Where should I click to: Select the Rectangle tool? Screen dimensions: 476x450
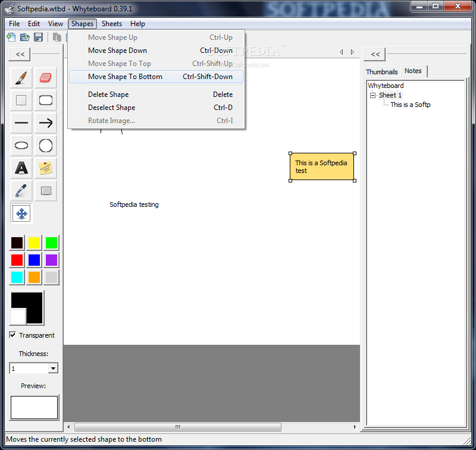(21, 100)
